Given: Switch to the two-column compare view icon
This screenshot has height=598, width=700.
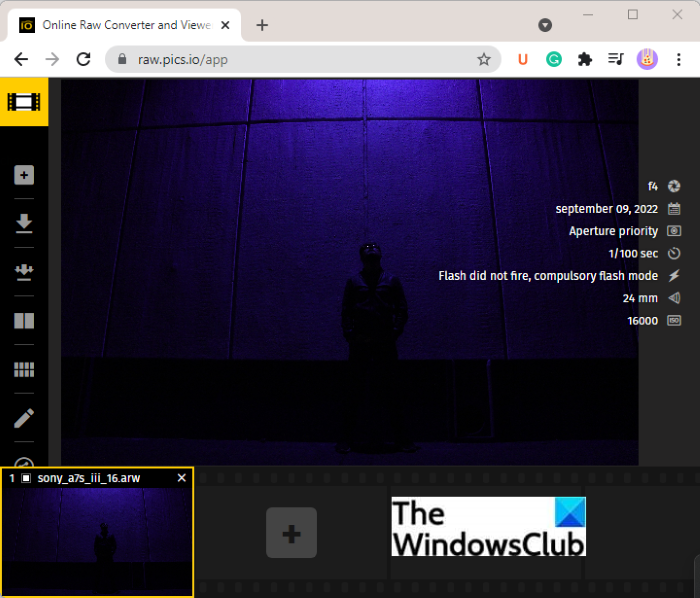Looking at the screenshot, I should coord(24,320).
